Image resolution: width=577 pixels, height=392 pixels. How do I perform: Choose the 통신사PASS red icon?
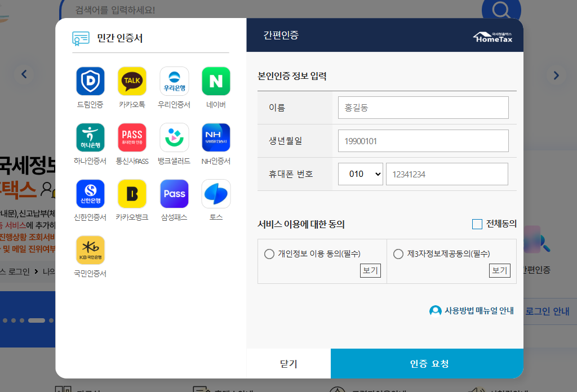132,137
